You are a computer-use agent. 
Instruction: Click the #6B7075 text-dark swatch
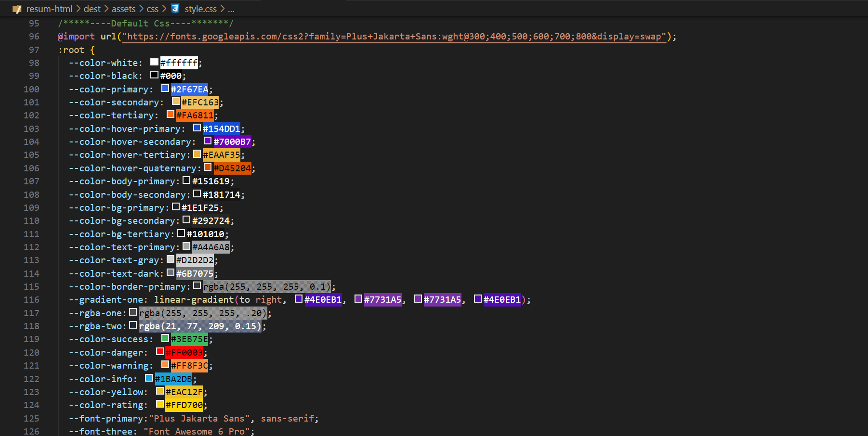[x=171, y=272]
